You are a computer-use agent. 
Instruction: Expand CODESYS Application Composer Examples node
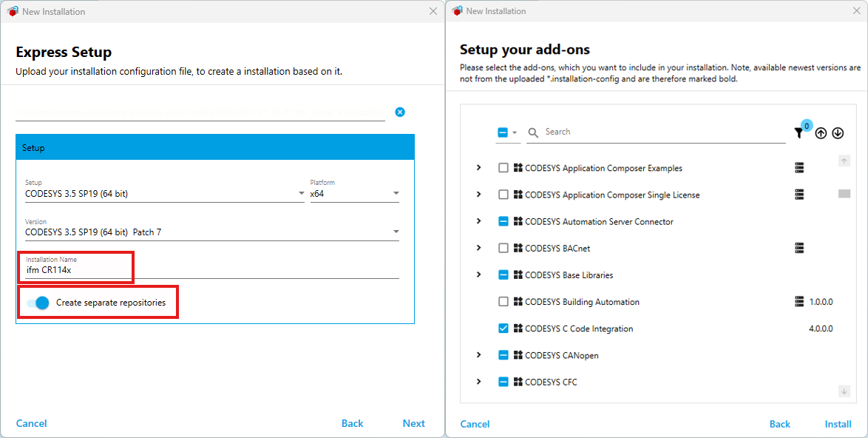pyautogui.click(x=479, y=168)
